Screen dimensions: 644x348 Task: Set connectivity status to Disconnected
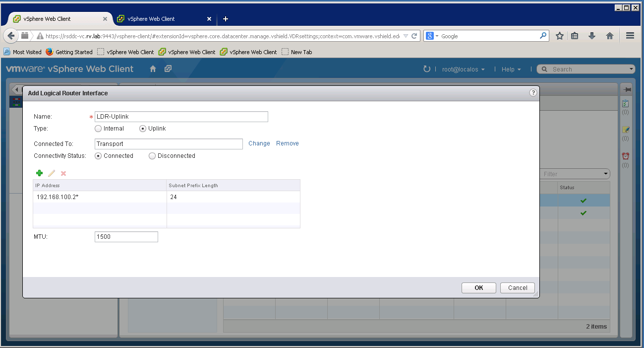click(x=152, y=156)
